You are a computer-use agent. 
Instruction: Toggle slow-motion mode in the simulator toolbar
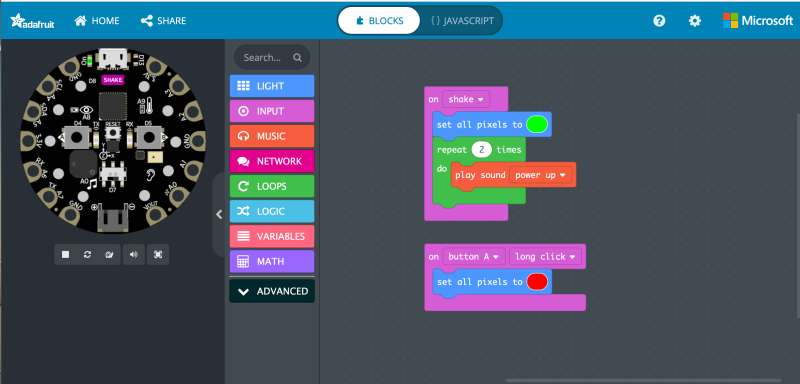pyautogui.click(x=110, y=254)
